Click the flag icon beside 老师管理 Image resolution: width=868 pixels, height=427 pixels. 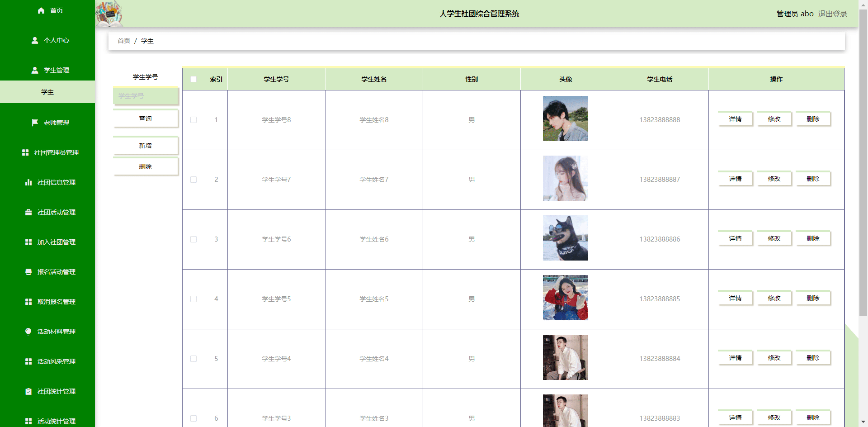[35, 123]
